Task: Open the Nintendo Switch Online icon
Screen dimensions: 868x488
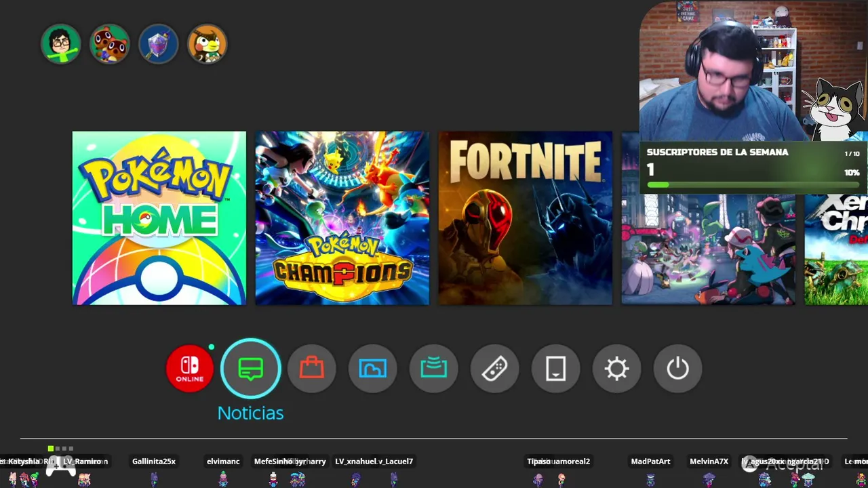Action: (x=190, y=369)
